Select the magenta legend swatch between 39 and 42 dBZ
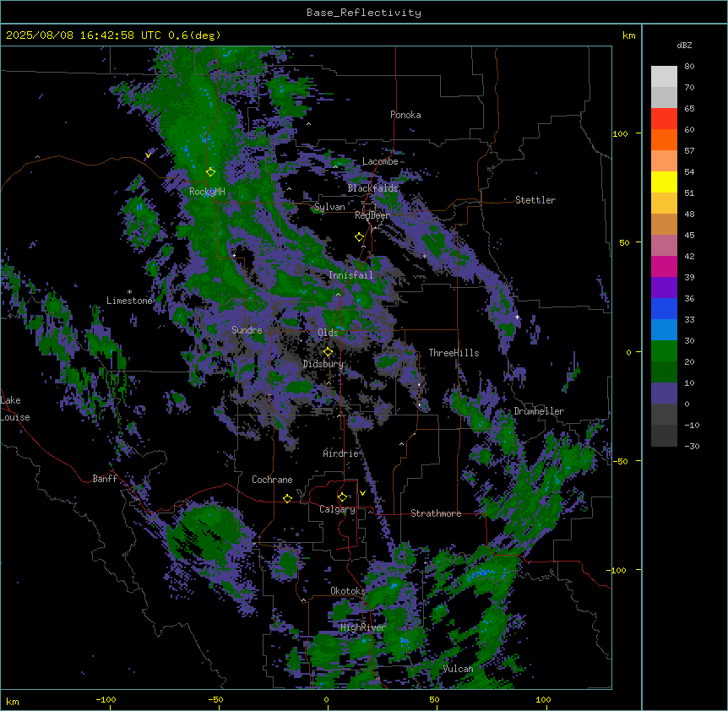 [x=664, y=266]
